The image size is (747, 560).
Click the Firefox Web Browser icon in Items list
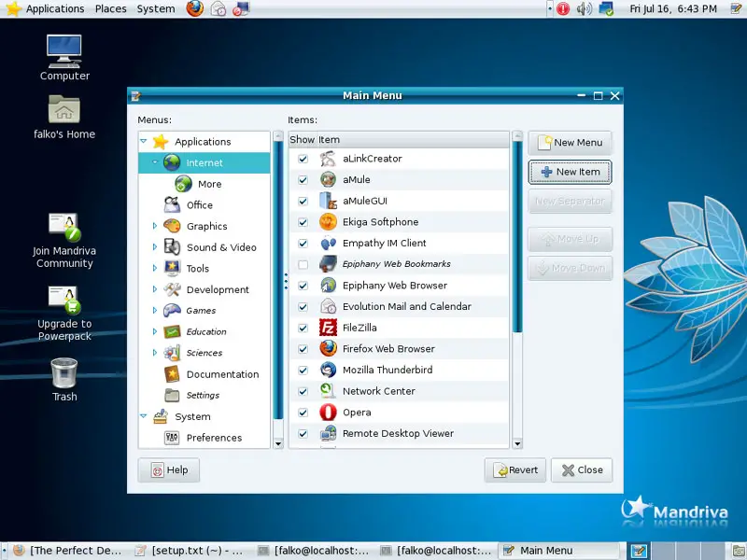tap(329, 348)
